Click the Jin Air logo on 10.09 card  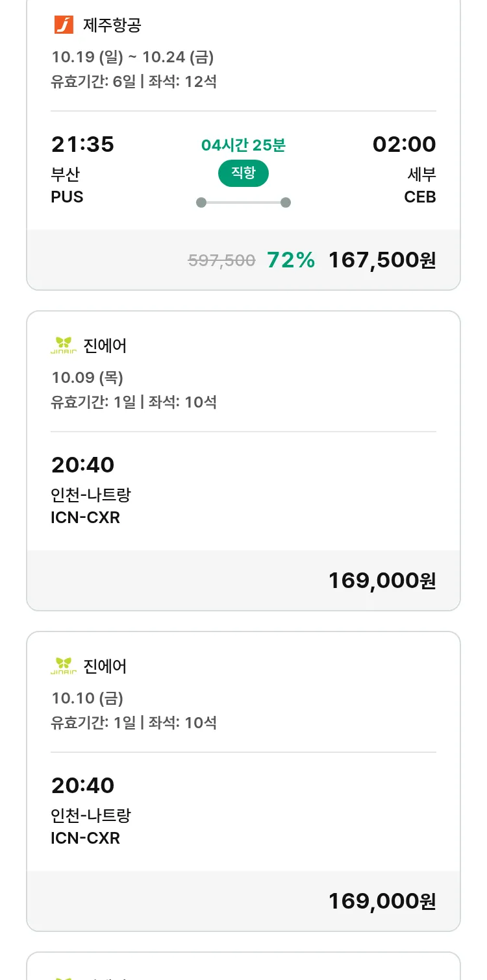[64, 345]
